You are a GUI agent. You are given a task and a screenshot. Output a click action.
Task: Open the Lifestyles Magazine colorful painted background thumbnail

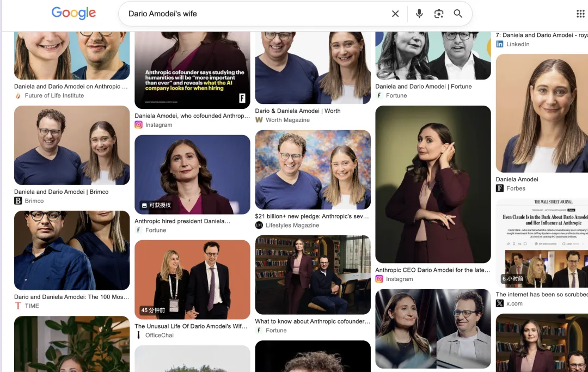click(x=313, y=170)
